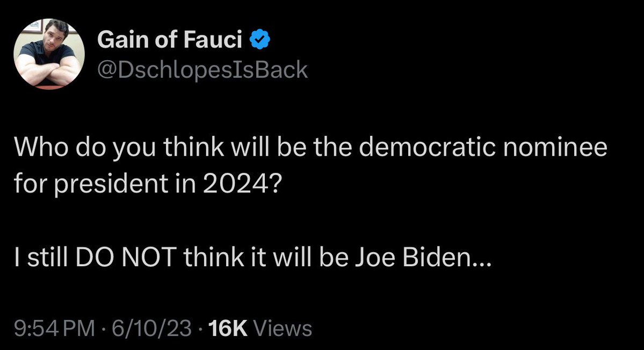Click the Views label

[281, 327]
